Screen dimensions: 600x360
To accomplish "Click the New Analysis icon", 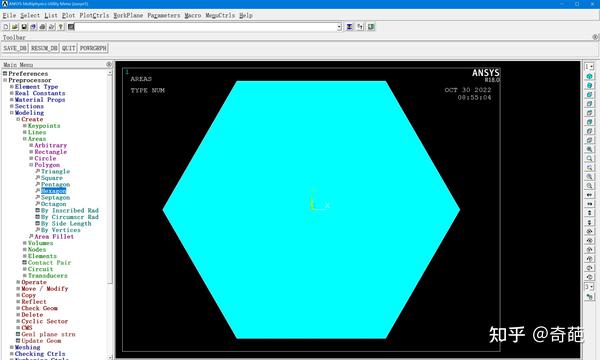I will [x=6, y=27].
